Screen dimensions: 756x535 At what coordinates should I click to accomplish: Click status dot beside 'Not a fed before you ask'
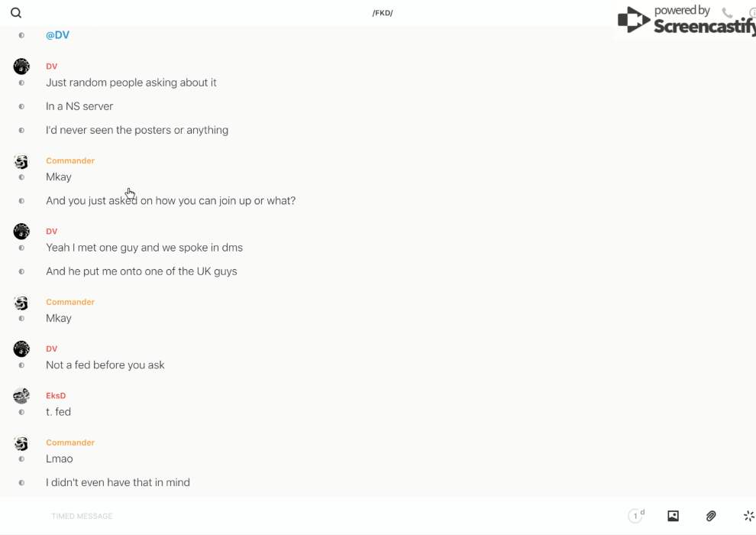pyautogui.click(x=21, y=365)
